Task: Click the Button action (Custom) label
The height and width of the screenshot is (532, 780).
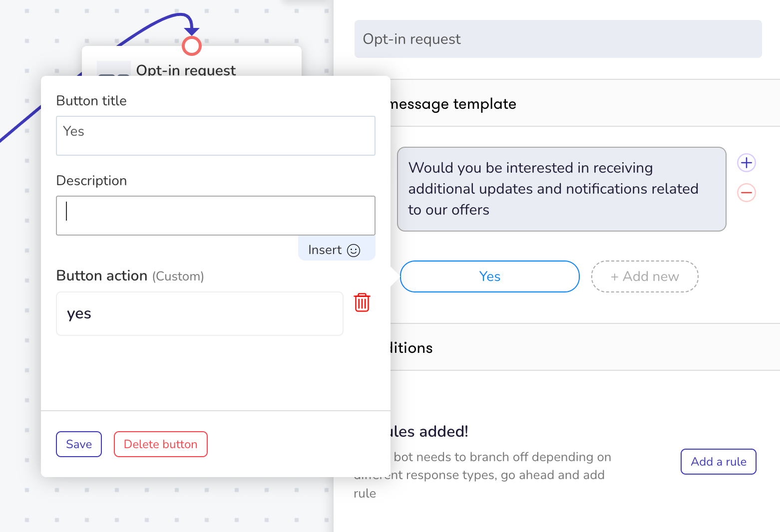Action: 130,276
